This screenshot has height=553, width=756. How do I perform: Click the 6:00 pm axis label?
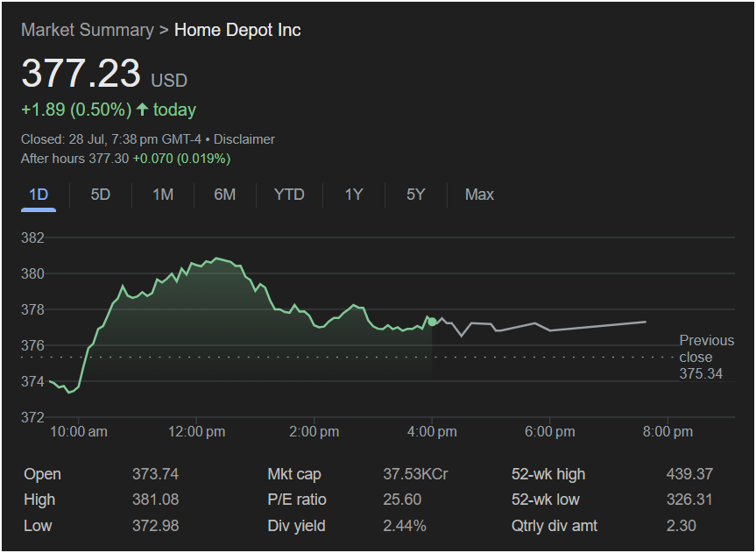[x=549, y=431]
